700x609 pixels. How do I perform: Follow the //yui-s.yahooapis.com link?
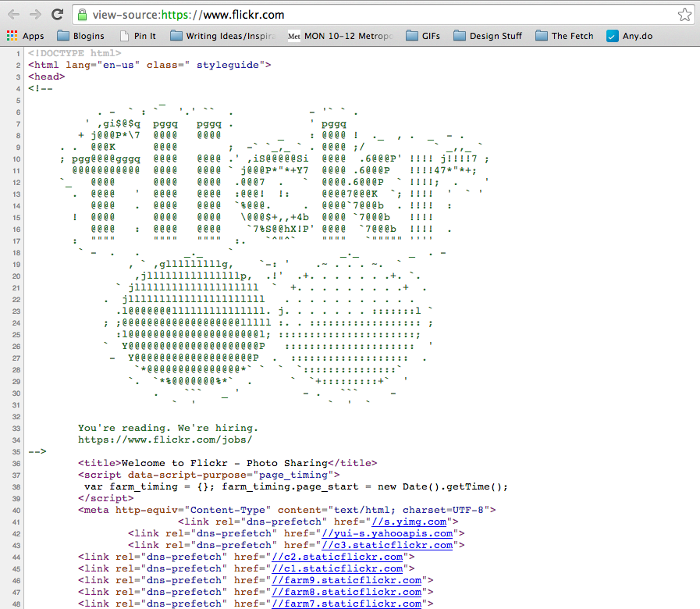(387, 533)
